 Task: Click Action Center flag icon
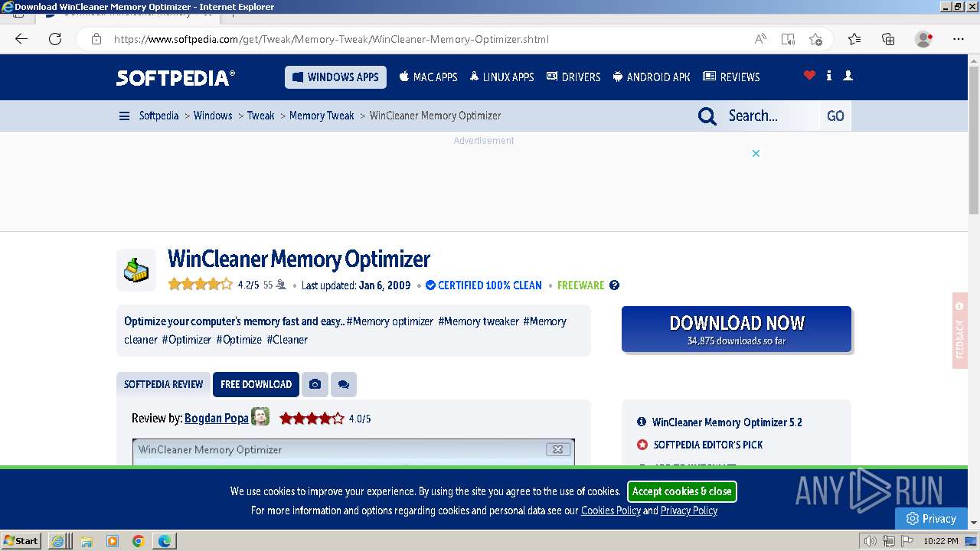point(906,541)
